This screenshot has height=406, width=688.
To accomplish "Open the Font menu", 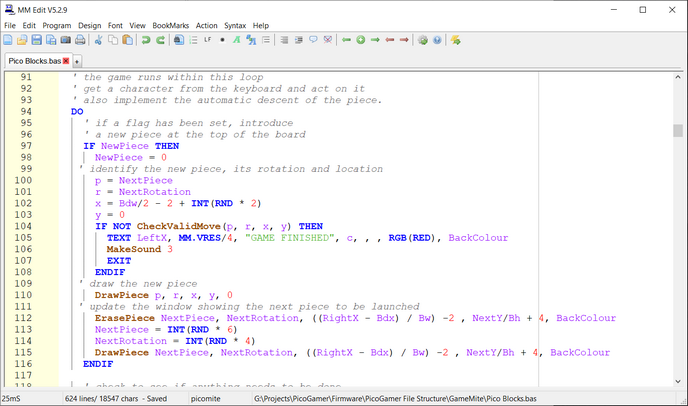I will (x=115, y=25).
